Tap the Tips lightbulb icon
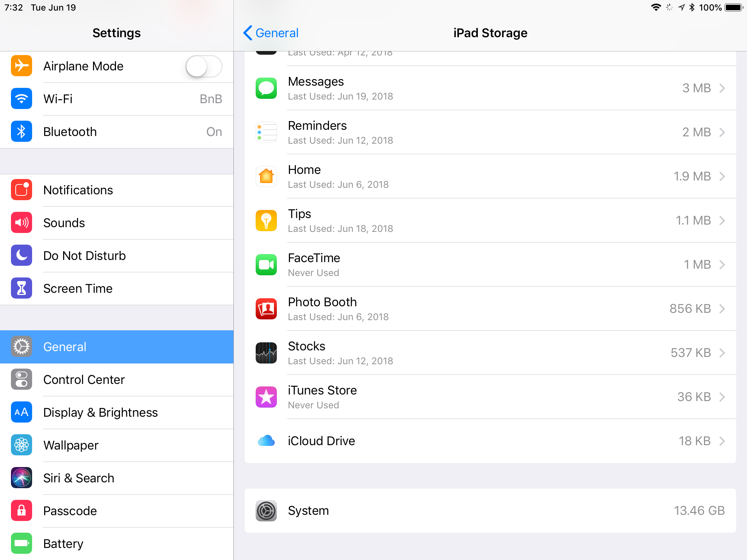 pyautogui.click(x=266, y=221)
